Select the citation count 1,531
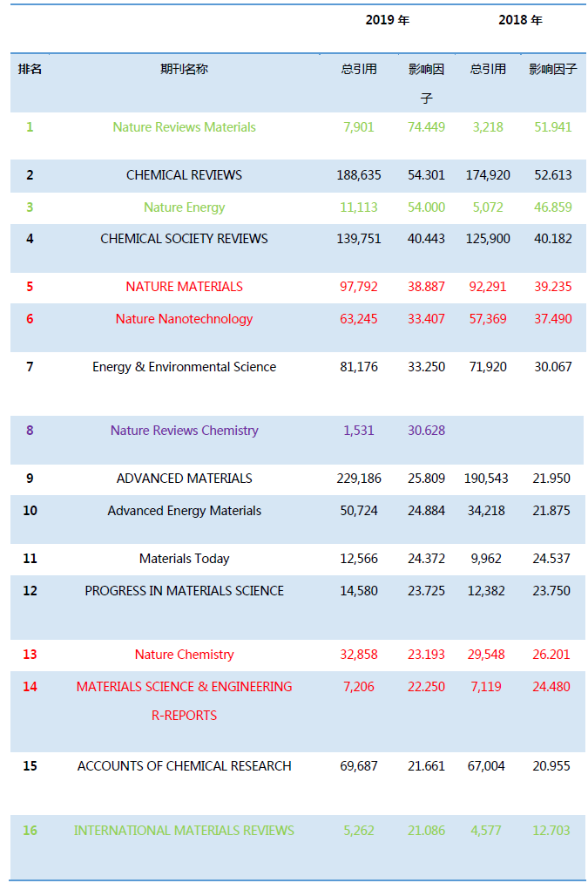This screenshot has width=588, height=883. point(358,431)
